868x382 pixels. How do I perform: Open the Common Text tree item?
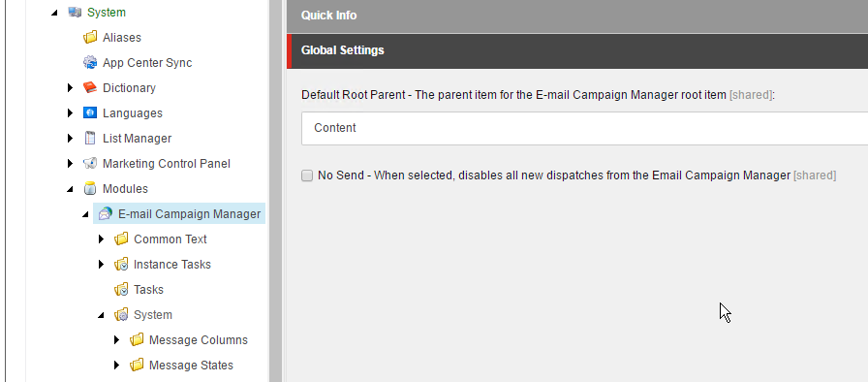[x=170, y=239]
